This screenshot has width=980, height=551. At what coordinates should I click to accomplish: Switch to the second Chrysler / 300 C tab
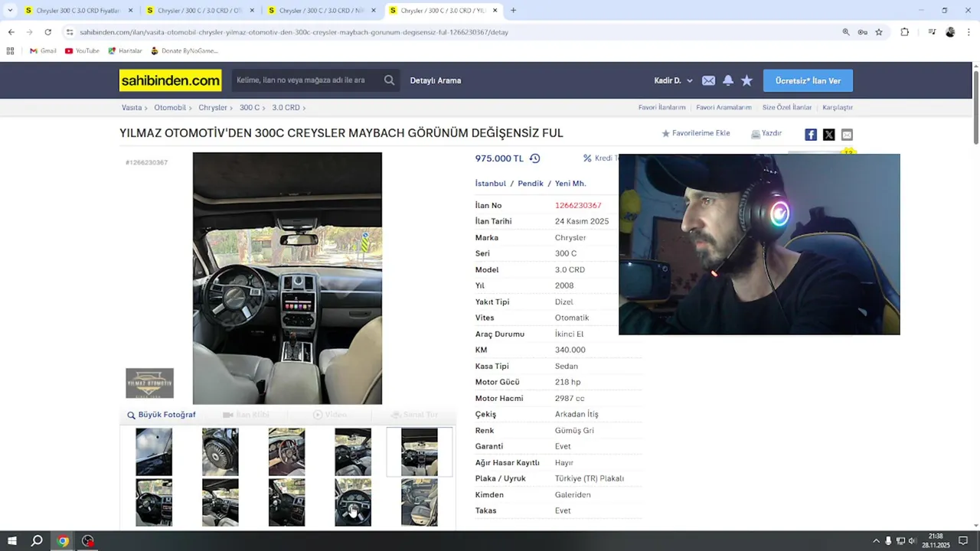[201, 11]
